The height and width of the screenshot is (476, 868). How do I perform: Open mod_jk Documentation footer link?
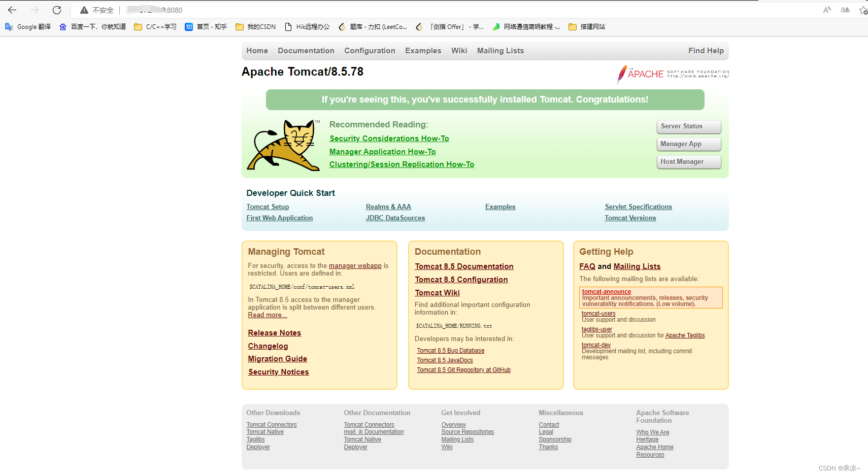point(374,432)
